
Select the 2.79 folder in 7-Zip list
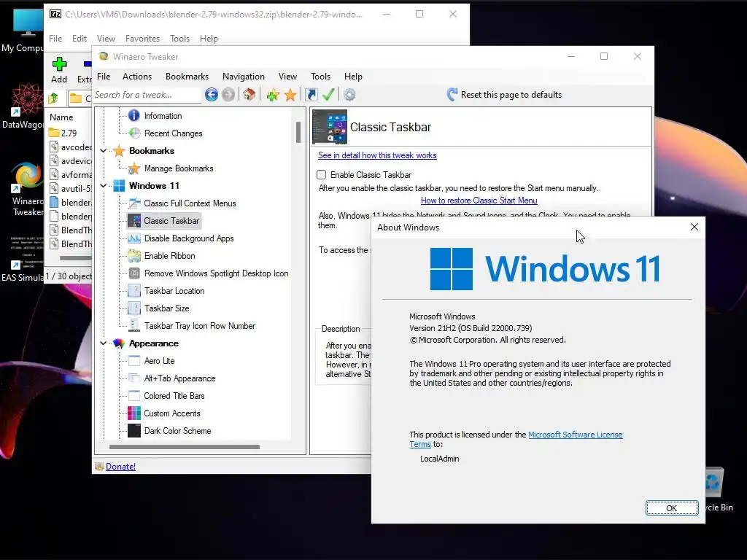pyautogui.click(x=69, y=133)
